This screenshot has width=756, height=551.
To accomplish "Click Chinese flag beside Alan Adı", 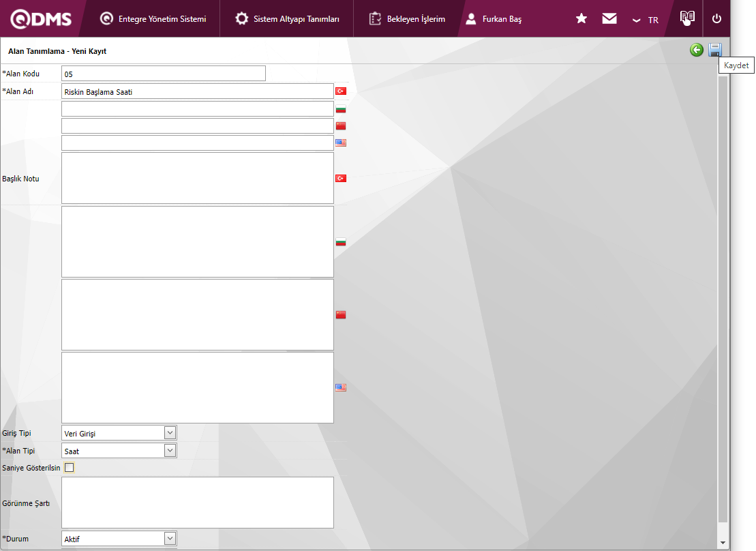I will click(x=341, y=126).
